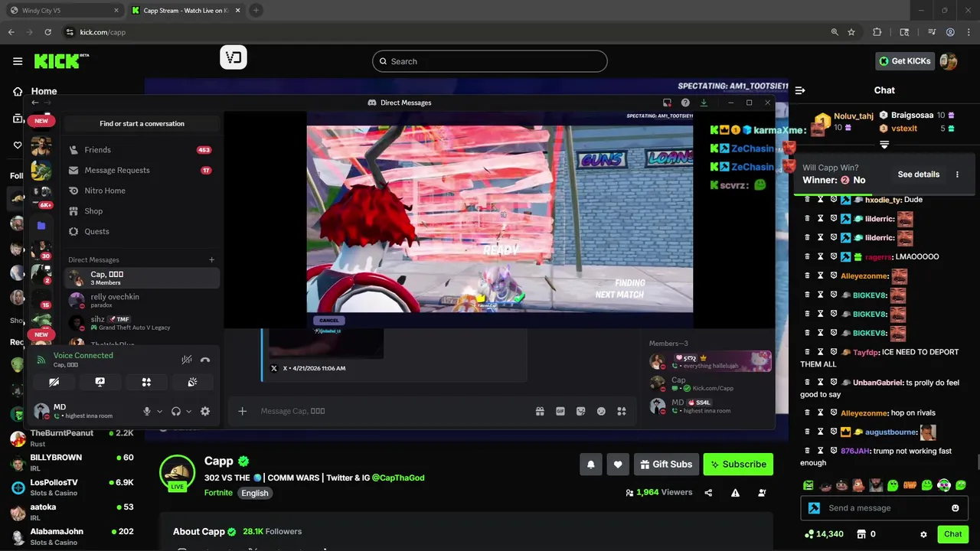Viewport: 980px width, 551px height.
Task: Open the Discord soundboard button
Action: click(192, 382)
